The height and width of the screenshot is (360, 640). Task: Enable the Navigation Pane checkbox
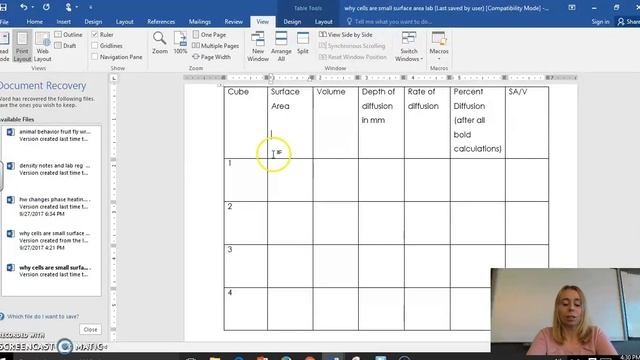pos(95,57)
